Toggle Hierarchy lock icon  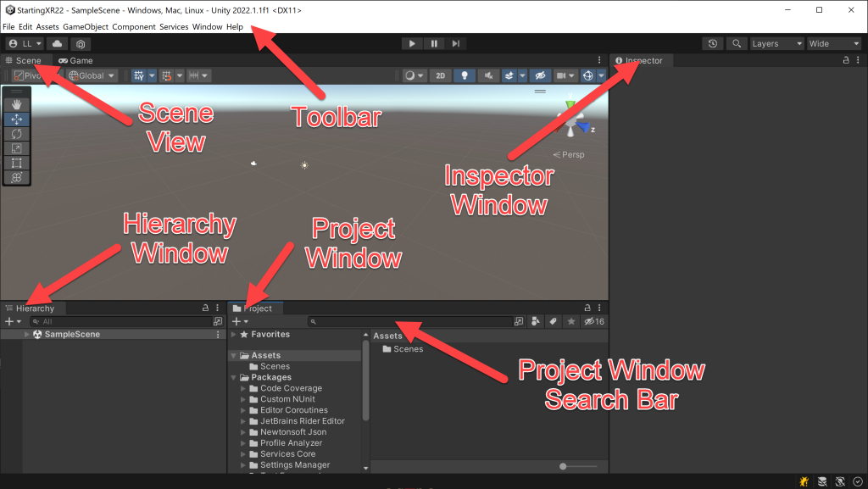[x=205, y=308]
